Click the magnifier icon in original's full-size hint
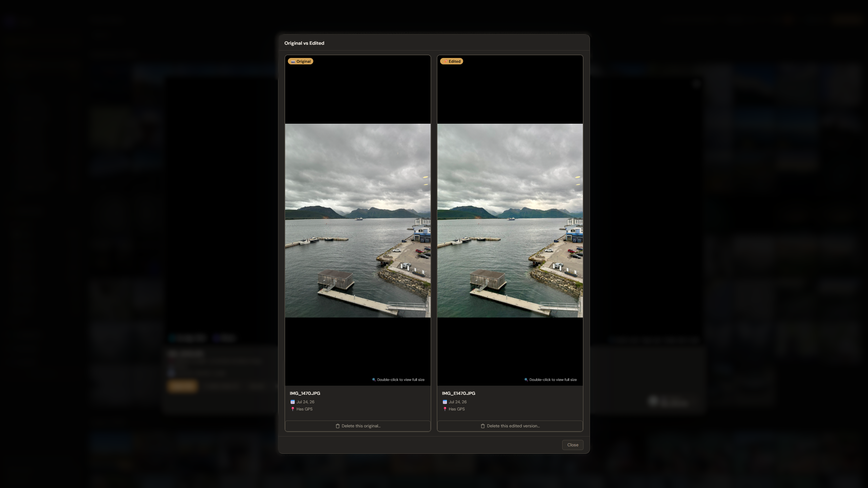868x488 pixels. click(x=374, y=380)
